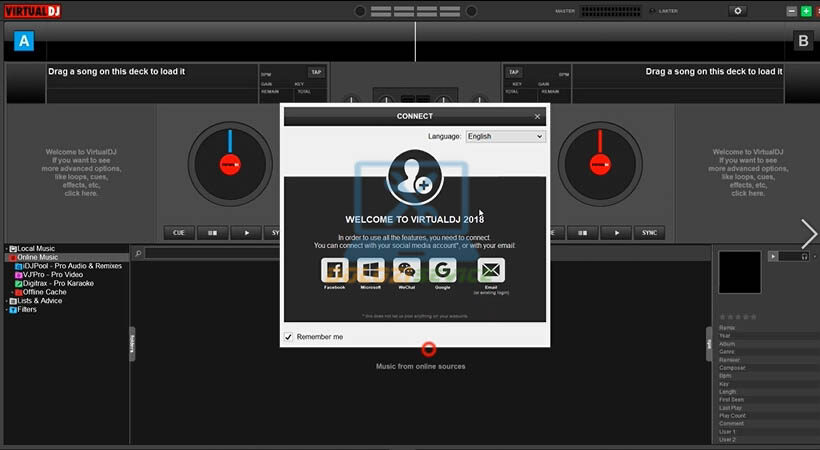Expand the Local Music folder
Screen dimensions: 820x450
[x=6, y=248]
